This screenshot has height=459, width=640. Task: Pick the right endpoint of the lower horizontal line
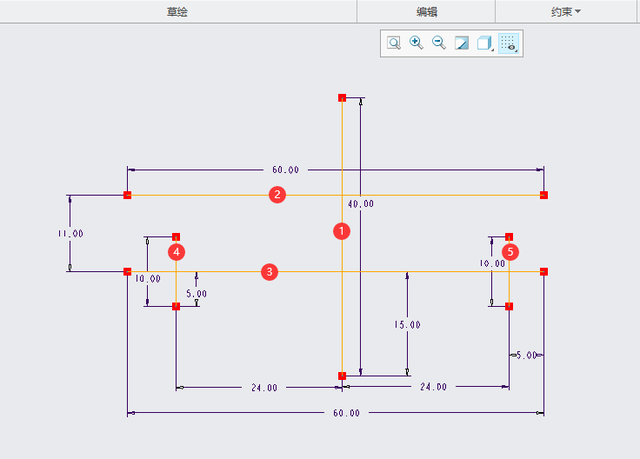[544, 271]
